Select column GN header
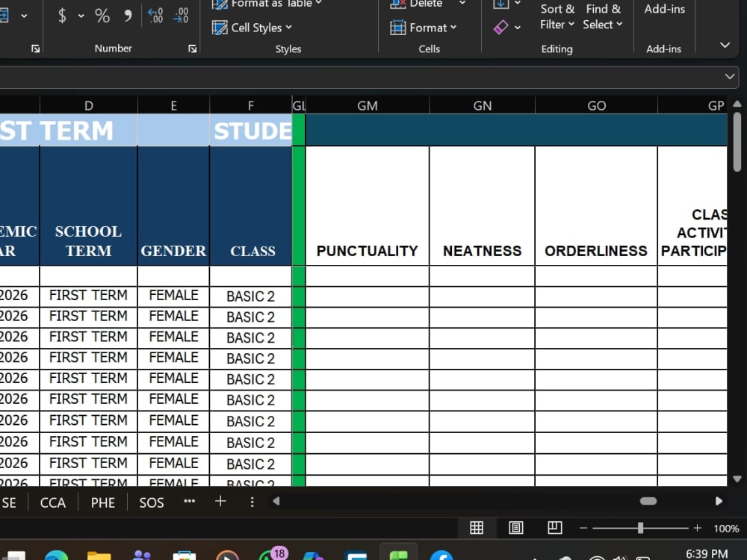This screenshot has height=560, width=747. click(482, 105)
